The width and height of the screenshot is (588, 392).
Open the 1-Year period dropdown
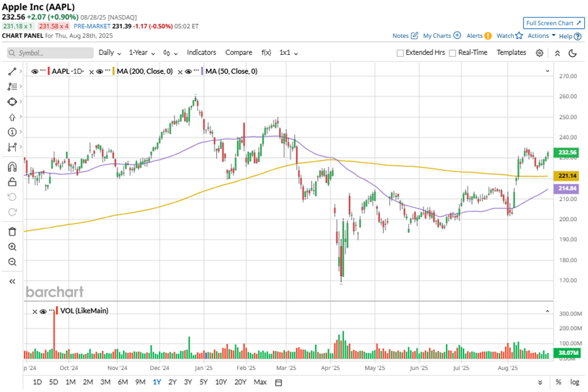tap(141, 53)
